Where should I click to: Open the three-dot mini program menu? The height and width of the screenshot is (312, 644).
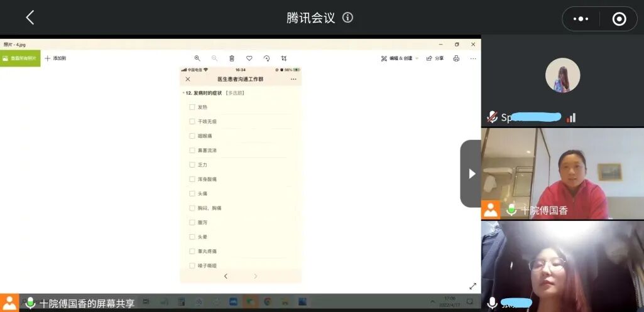click(x=581, y=19)
